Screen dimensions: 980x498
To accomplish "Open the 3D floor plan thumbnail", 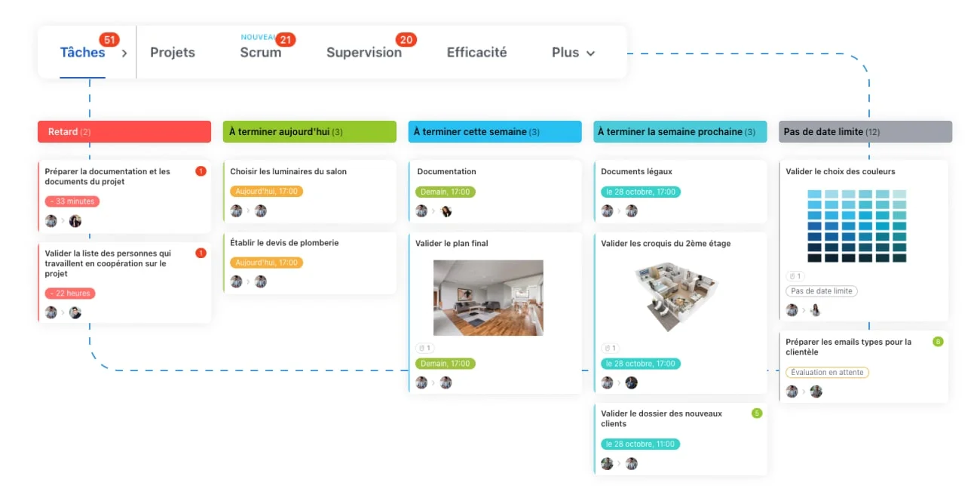I will [672, 297].
